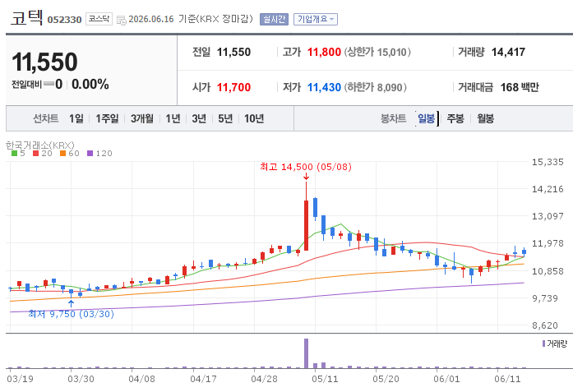This screenshot has width=573, height=392.
Task: Select the 1일 line chart tab
Action: tap(76, 118)
